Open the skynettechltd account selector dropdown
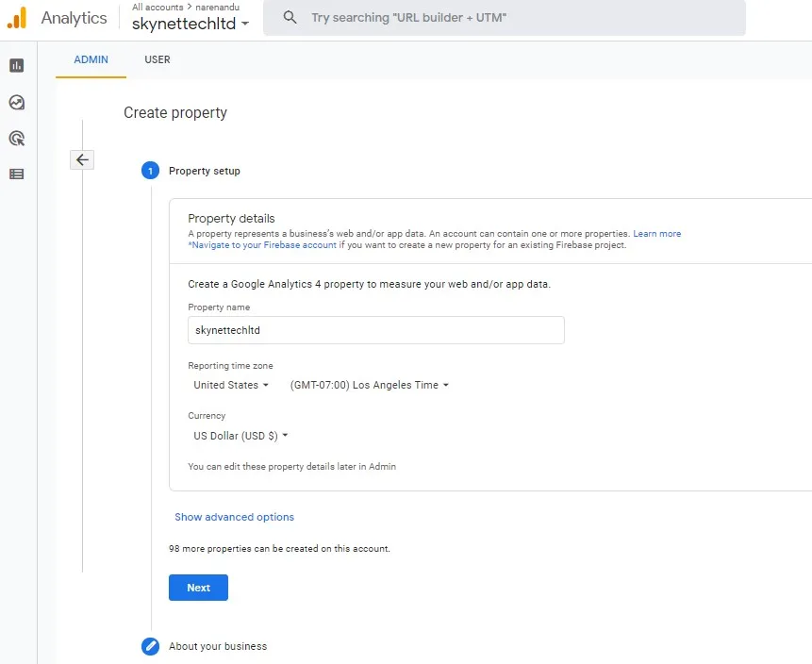812x664 pixels. click(191, 24)
